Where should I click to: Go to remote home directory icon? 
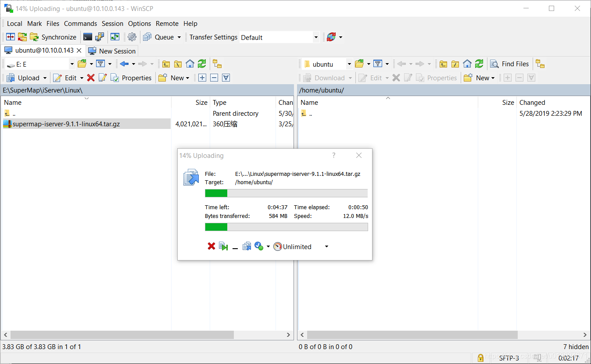pos(467,64)
